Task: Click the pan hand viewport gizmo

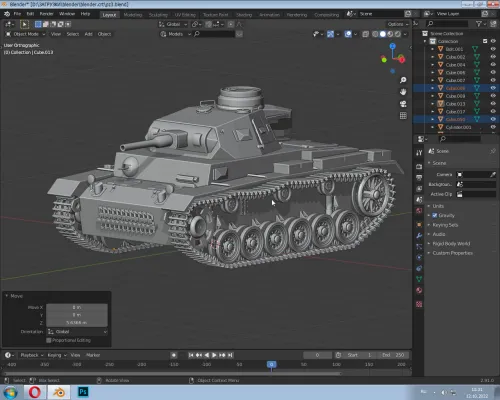Action: 403,92
